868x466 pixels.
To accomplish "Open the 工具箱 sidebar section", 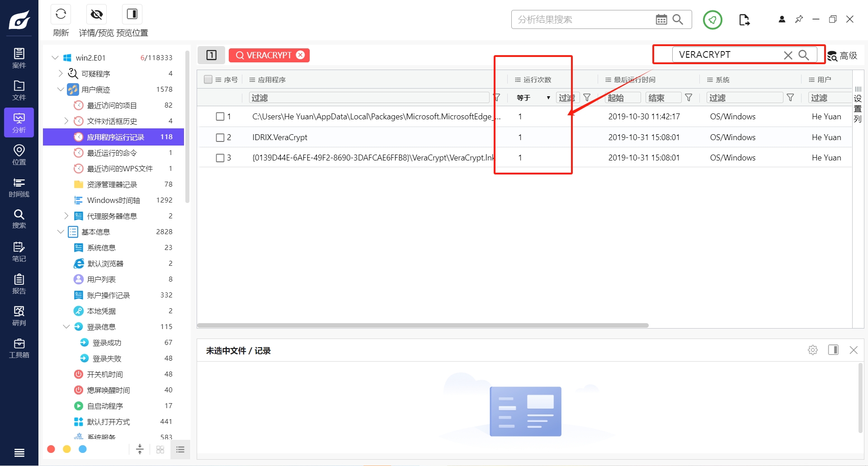I will coord(19,348).
